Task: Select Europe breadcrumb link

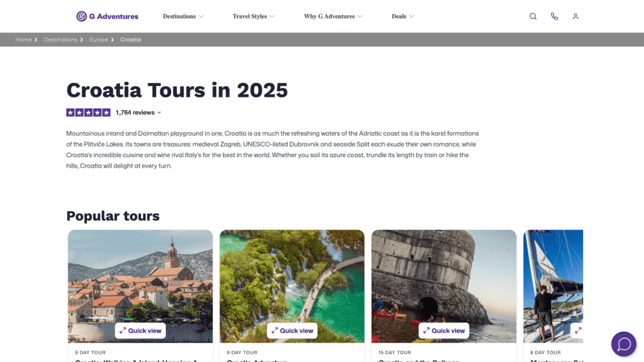Action: (x=99, y=40)
